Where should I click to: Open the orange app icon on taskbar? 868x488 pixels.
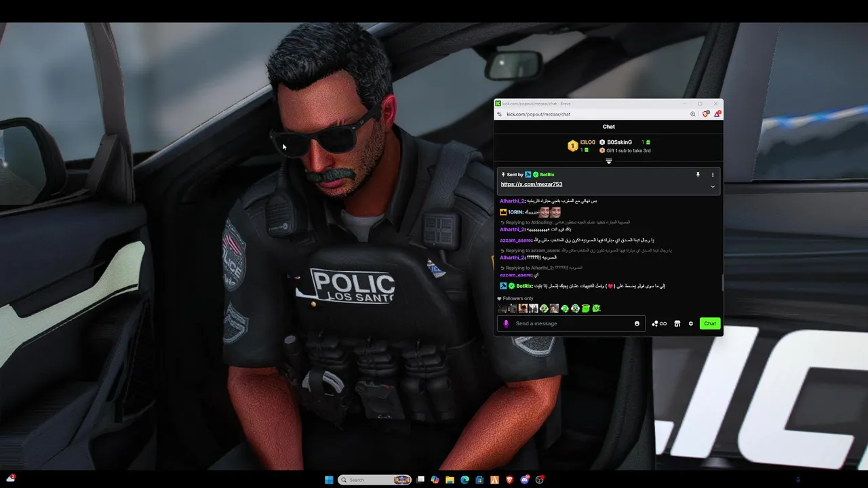(x=494, y=480)
